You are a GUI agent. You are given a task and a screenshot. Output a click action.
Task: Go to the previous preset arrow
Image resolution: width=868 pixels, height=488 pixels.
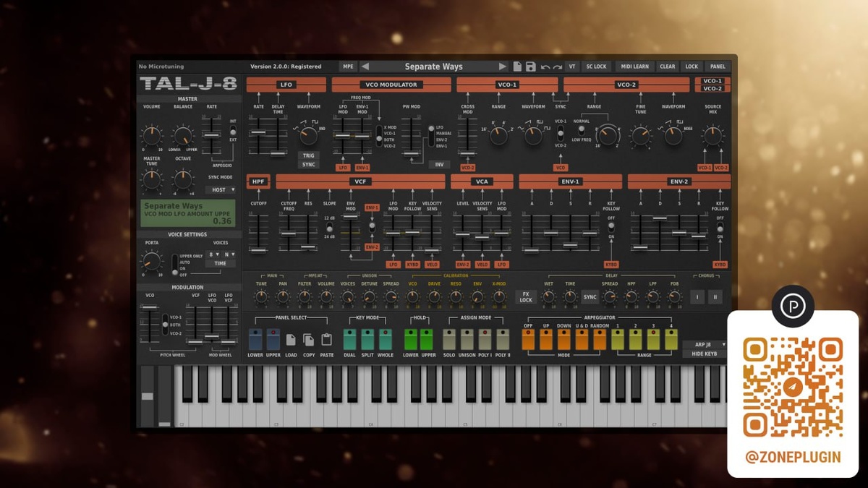tap(365, 67)
